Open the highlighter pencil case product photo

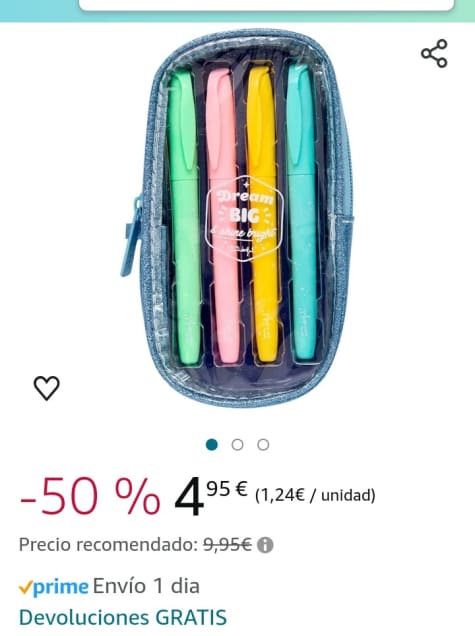pyautogui.click(x=237, y=218)
